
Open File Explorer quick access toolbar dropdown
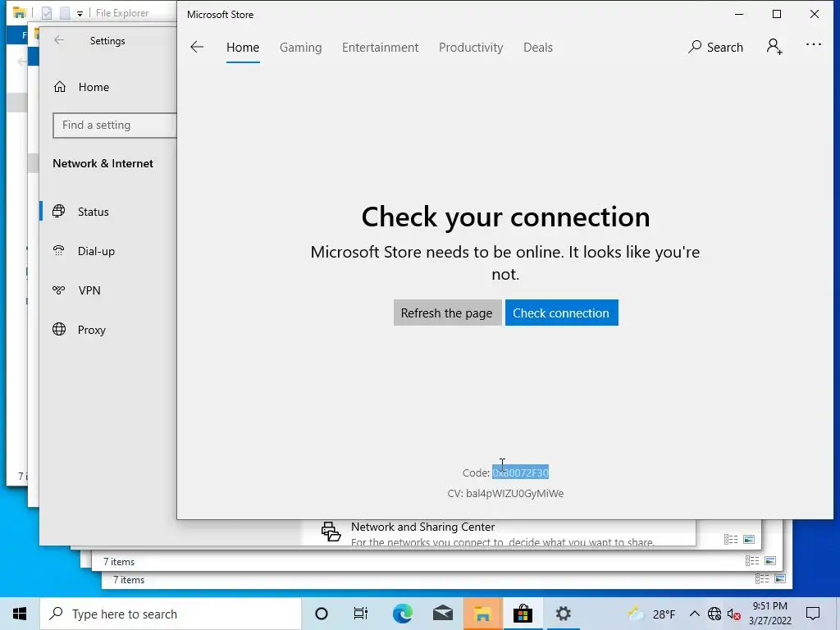[80, 13]
